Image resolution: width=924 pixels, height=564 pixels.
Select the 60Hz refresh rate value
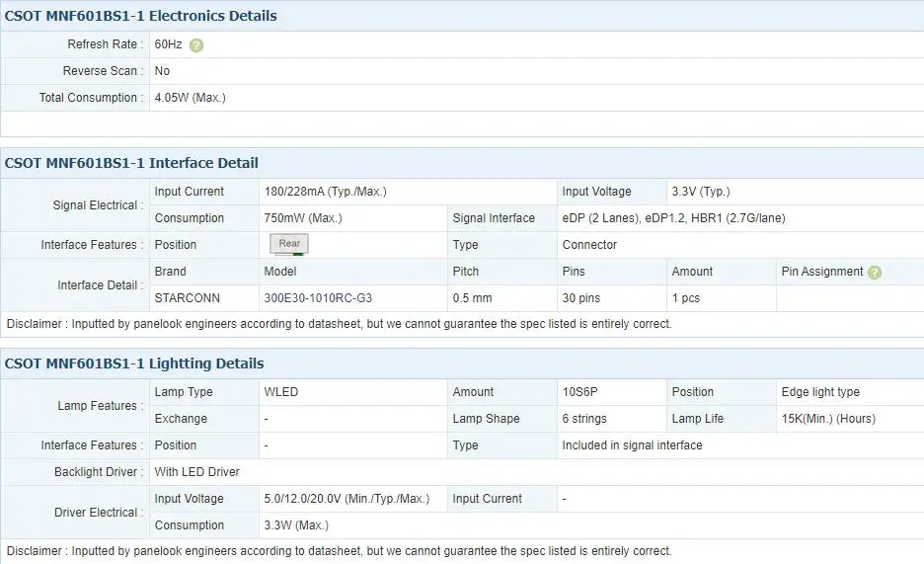[168, 44]
